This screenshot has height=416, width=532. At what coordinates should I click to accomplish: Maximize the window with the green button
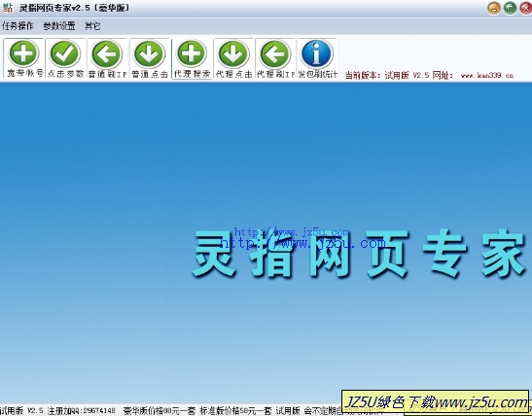pos(510,8)
